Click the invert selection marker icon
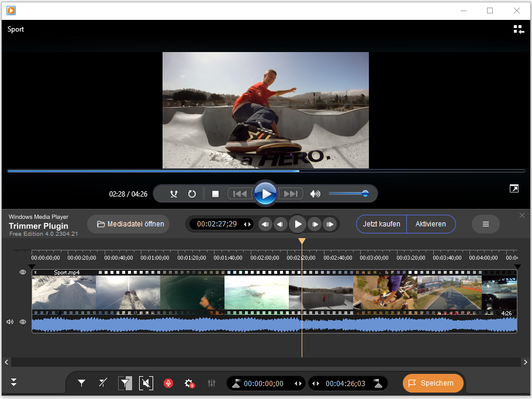The height and width of the screenshot is (399, 532). pos(125,383)
